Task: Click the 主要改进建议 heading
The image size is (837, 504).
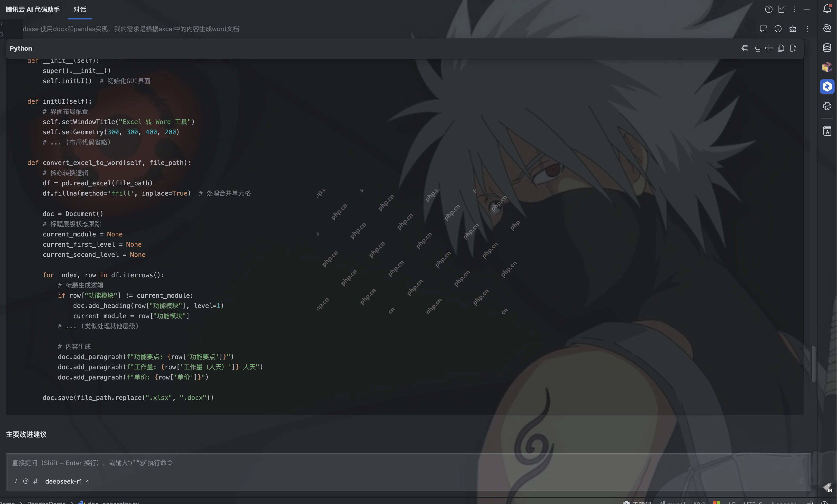Action: [x=26, y=434]
